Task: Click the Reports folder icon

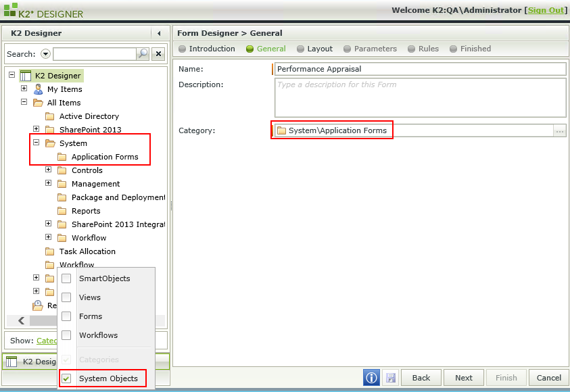Action: (x=62, y=211)
